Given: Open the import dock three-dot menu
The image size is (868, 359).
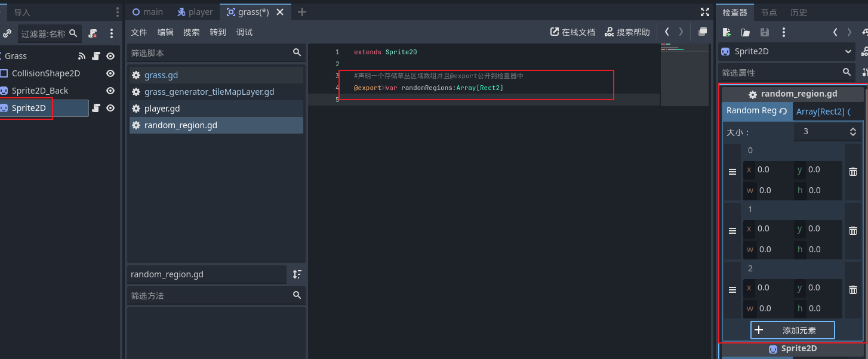Looking at the screenshot, I should (117, 12).
